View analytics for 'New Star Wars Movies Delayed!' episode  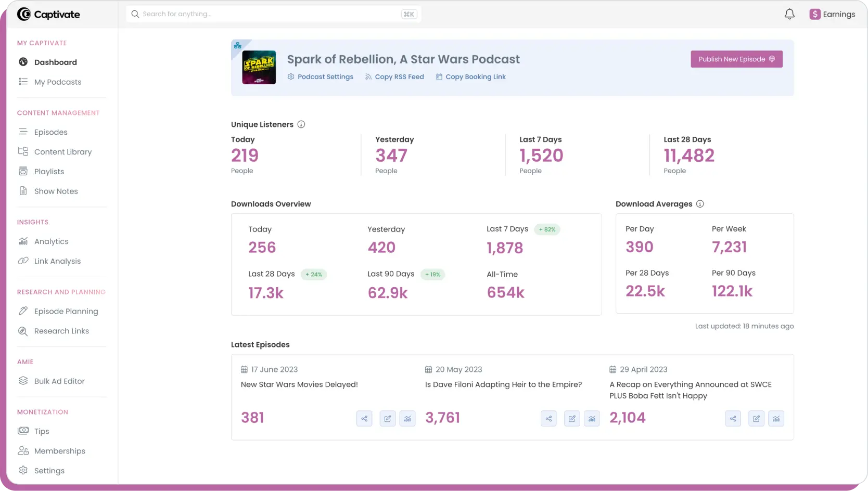[x=407, y=418]
